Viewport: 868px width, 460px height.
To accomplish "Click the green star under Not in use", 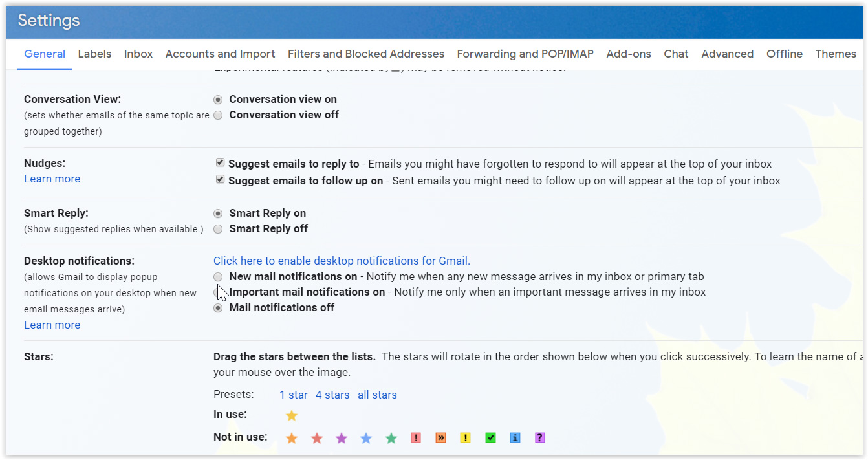I will pos(391,438).
